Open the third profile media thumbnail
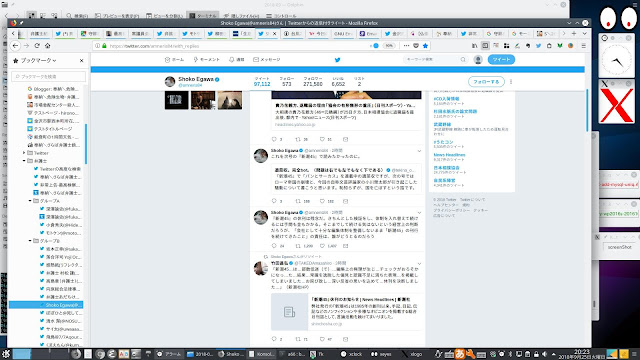Image resolution: width=640 pixels, height=360 pixels. (230, 100)
